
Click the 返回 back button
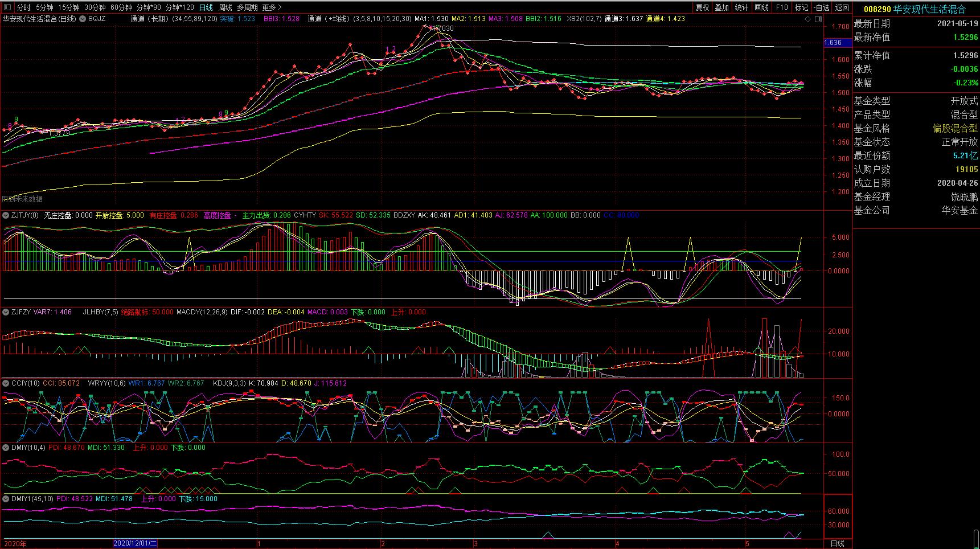[x=842, y=7]
